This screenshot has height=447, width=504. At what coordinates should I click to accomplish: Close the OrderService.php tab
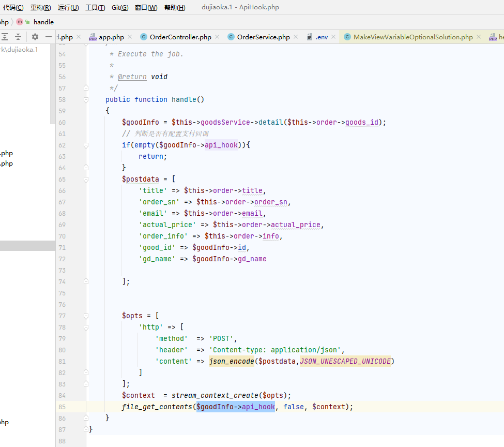(x=296, y=37)
